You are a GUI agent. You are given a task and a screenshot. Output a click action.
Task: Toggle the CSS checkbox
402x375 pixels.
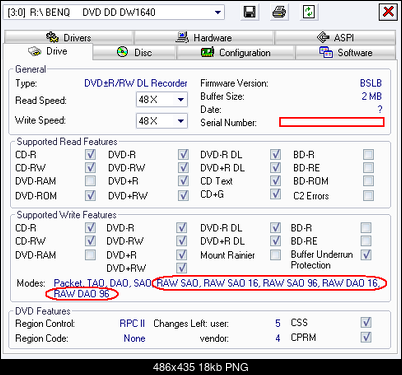coord(366,322)
